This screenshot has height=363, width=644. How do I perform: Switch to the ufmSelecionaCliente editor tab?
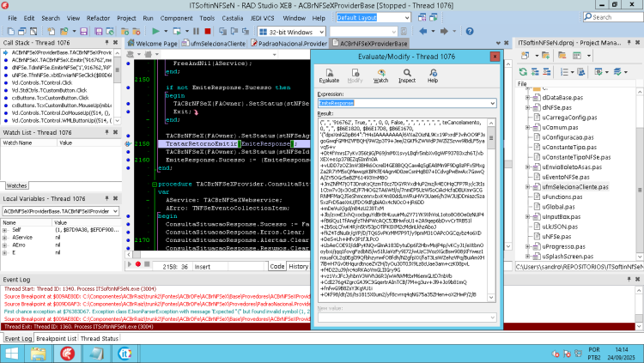(x=214, y=44)
